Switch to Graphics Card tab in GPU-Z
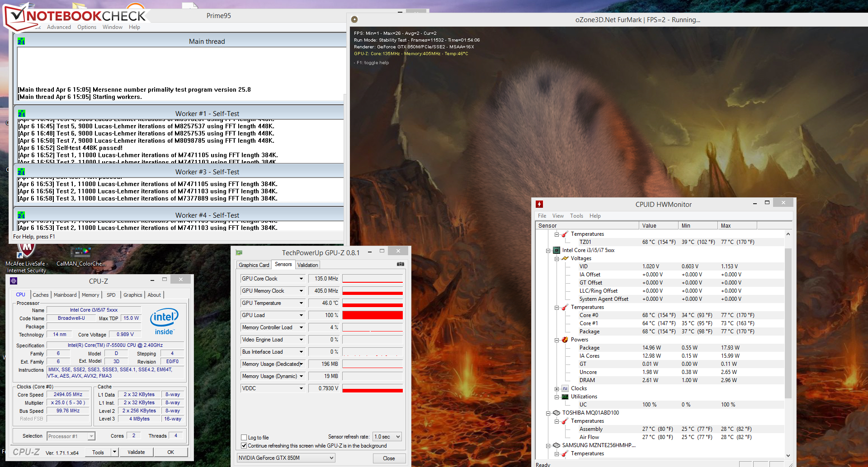This screenshot has width=868, height=467. [x=254, y=265]
